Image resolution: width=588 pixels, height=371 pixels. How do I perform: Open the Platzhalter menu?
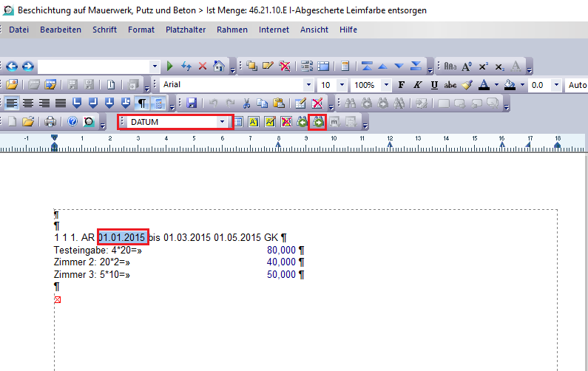click(186, 30)
